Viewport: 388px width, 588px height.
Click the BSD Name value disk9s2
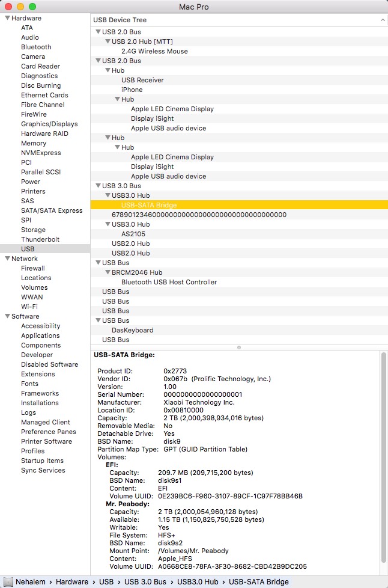coord(171,543)
